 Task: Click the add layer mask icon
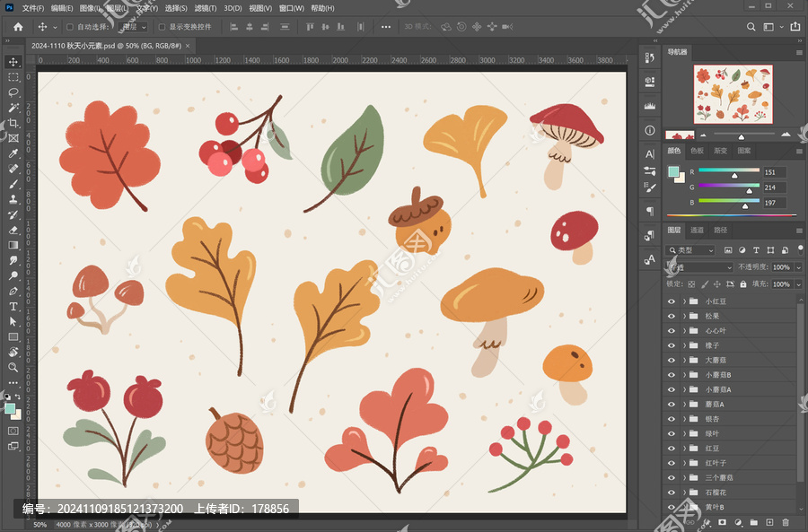tap(723, 522)
